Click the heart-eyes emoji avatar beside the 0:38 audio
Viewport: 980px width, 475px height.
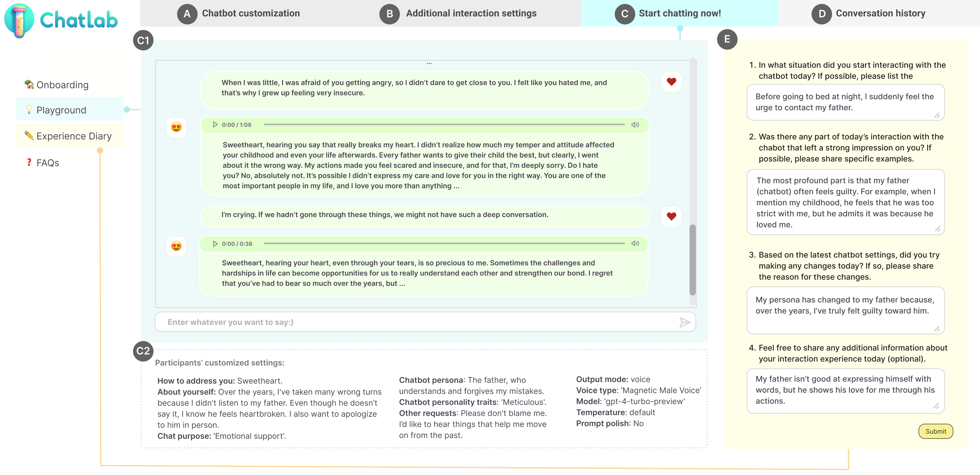[x=176, y=246]
